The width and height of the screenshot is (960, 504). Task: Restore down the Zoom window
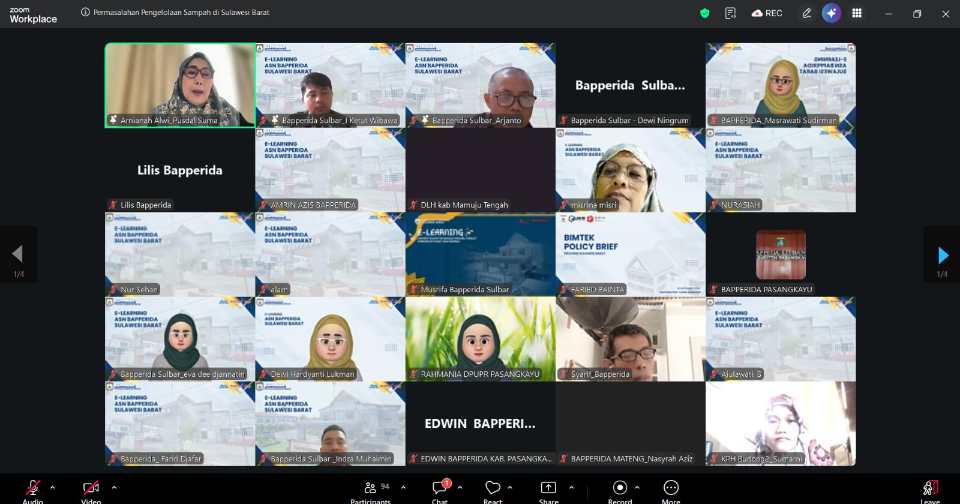coord(917,13)
